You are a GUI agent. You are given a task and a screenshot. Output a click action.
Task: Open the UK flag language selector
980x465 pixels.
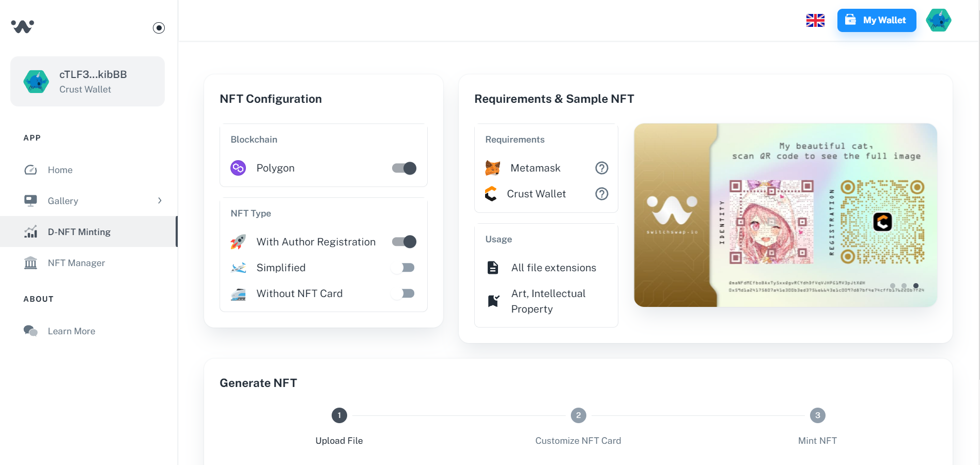click(x=815, y=21)
